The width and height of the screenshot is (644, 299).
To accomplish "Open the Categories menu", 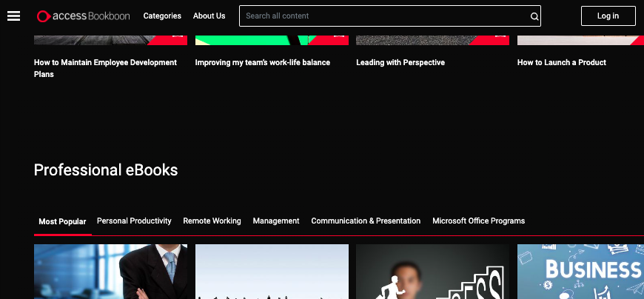I will tap(162, 16).
